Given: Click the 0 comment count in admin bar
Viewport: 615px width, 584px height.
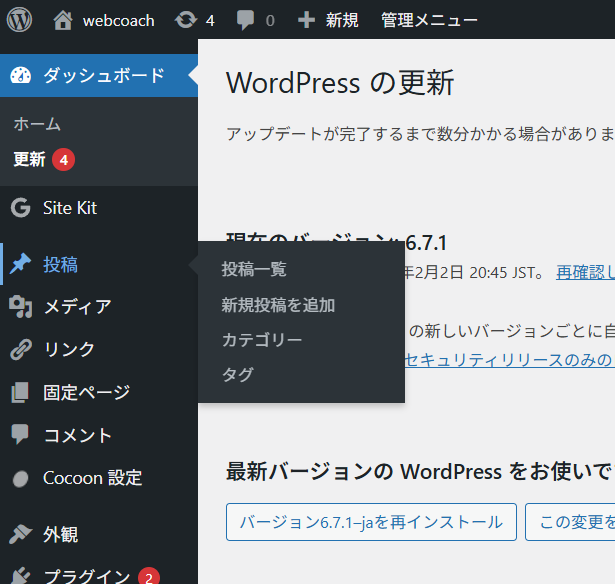Looking at the screenshot, I should [270, 21].
